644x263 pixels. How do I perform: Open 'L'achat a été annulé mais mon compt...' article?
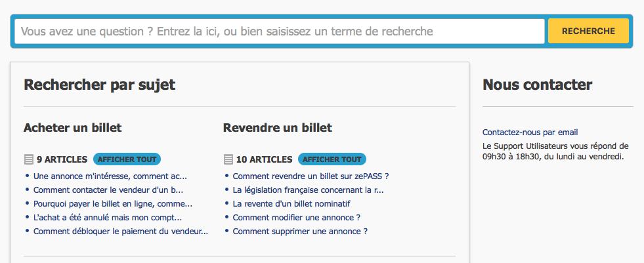(x=108, y=218)
